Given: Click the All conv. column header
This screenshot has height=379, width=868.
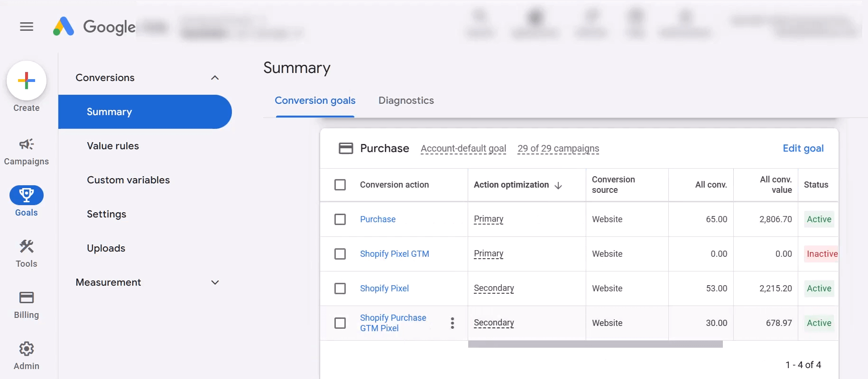Looking at the screenshot, I should [711, 185].
